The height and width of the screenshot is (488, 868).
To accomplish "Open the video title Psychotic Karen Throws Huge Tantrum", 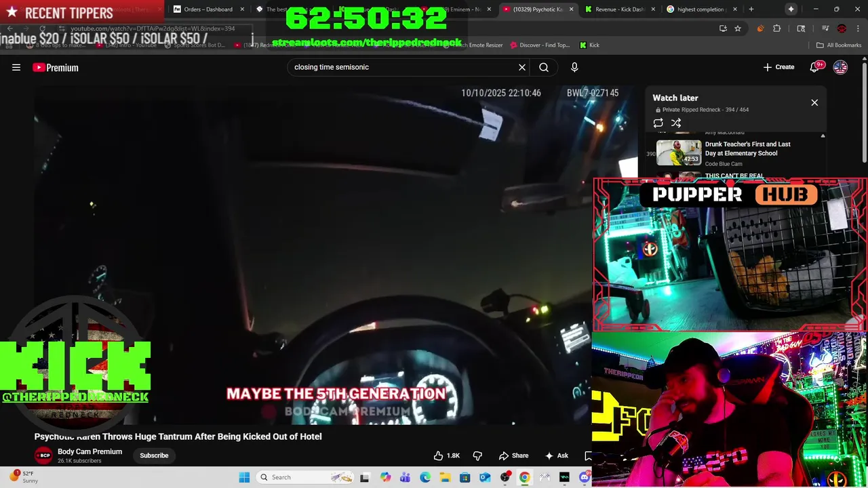I will point(178,436).
